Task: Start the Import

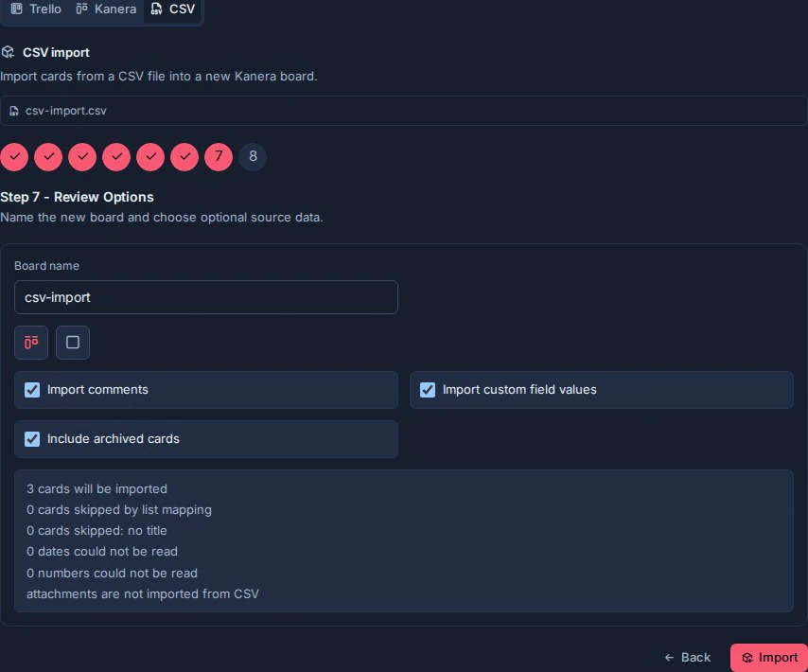Action: 769,658
